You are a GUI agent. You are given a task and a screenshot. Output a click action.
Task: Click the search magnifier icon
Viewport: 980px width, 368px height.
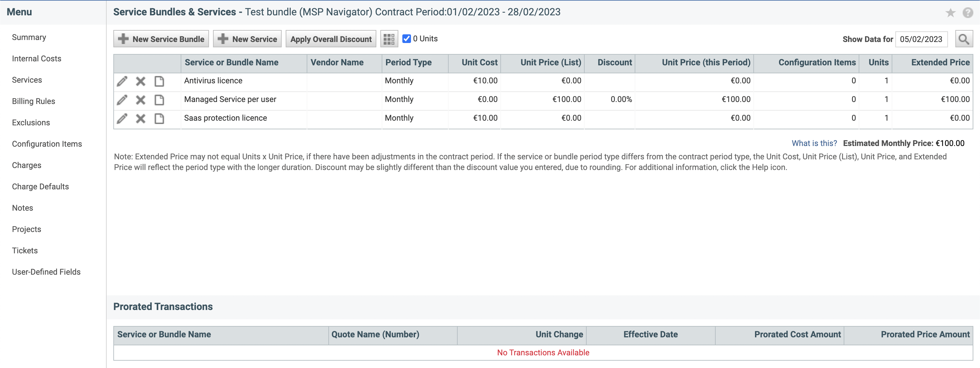(x=963, y=39)
